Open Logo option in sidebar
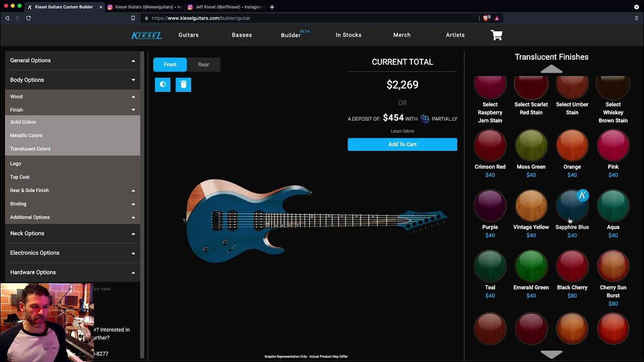Screen dimensions: 644x362 tap(72, 163)
